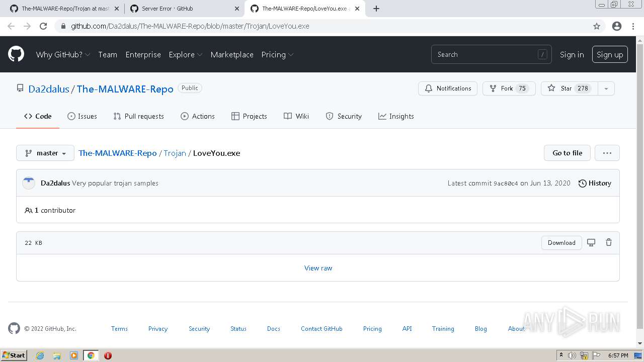Switch to Code tab
Image resolution: width=644 pixels, height=362 pixels.
pyautogui.click(x=38, y=116)
